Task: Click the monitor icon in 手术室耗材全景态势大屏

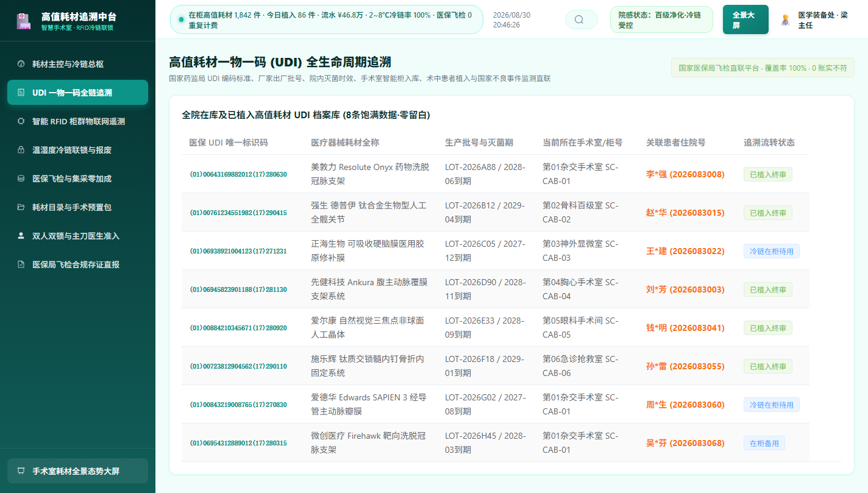Action: tap(21, 471)
